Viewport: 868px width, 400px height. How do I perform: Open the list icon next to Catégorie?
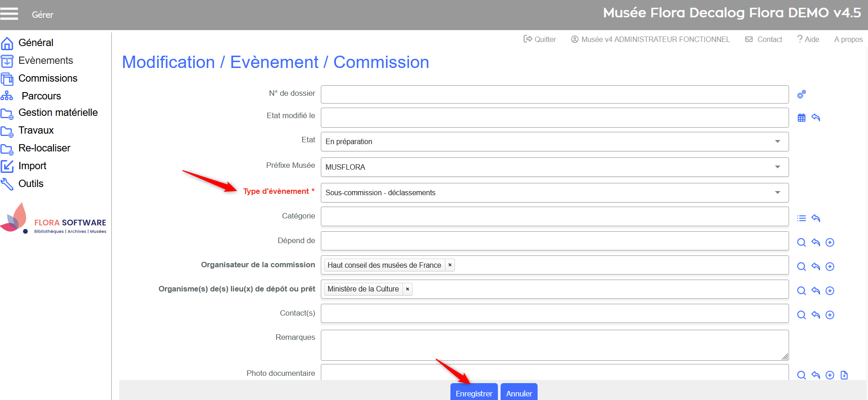click(x=801, y=218)
